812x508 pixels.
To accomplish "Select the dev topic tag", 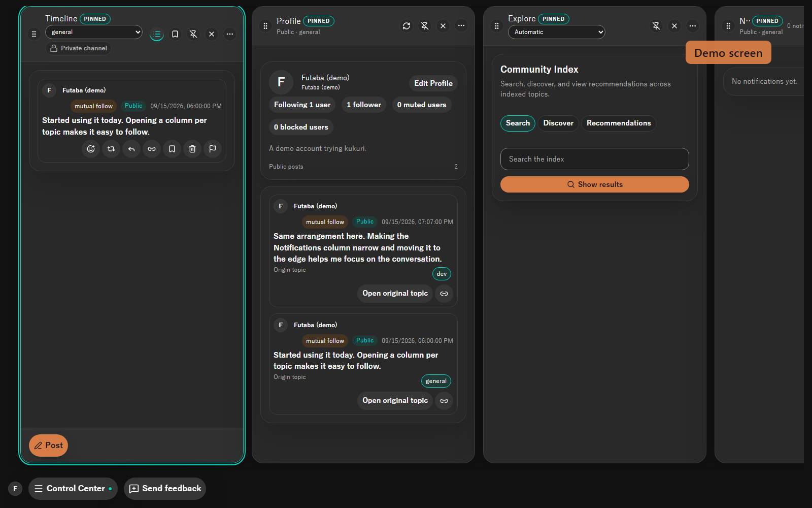I will point(442,274).
